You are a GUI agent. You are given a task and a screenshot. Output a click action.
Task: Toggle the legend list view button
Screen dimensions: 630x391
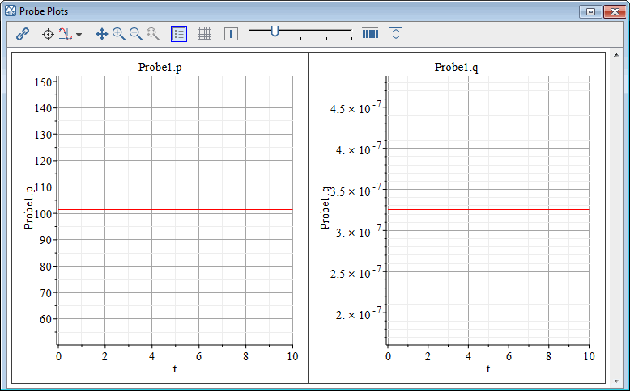(179, 34)
